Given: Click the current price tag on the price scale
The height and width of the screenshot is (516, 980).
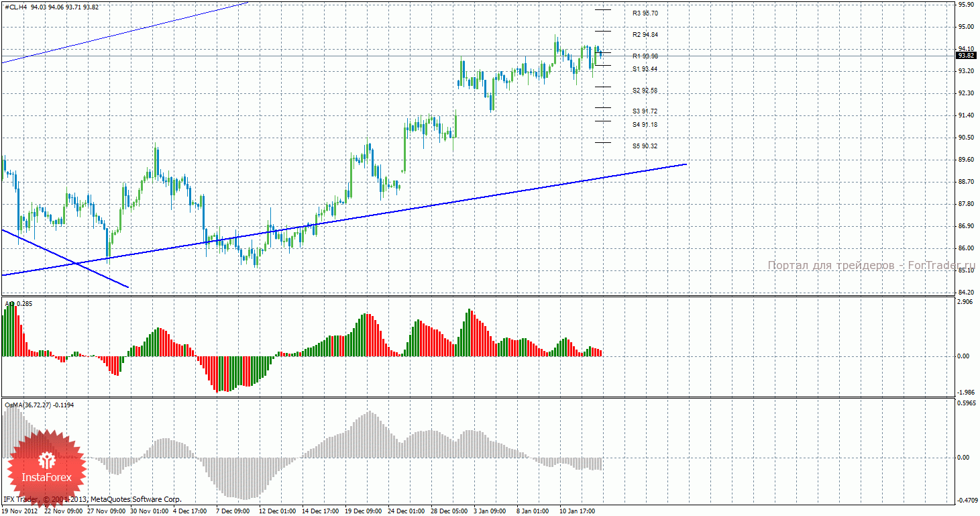Looking at the screenshot, I should (x=966, y=56).
